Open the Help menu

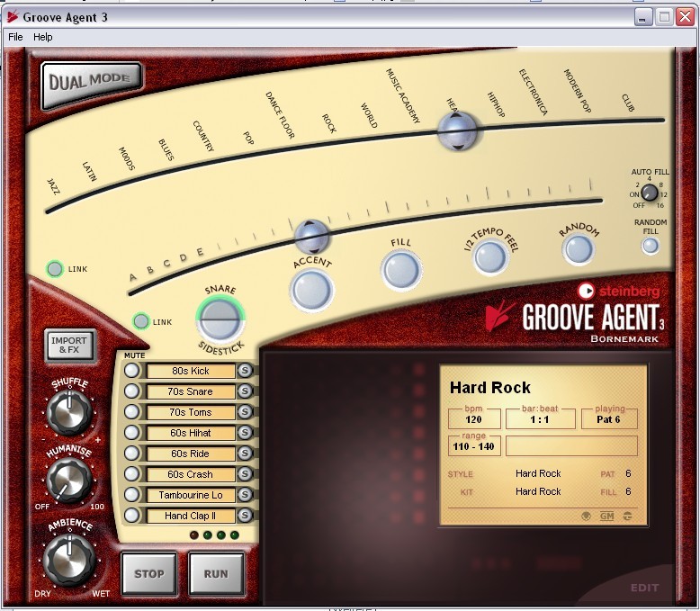(43, 37)
